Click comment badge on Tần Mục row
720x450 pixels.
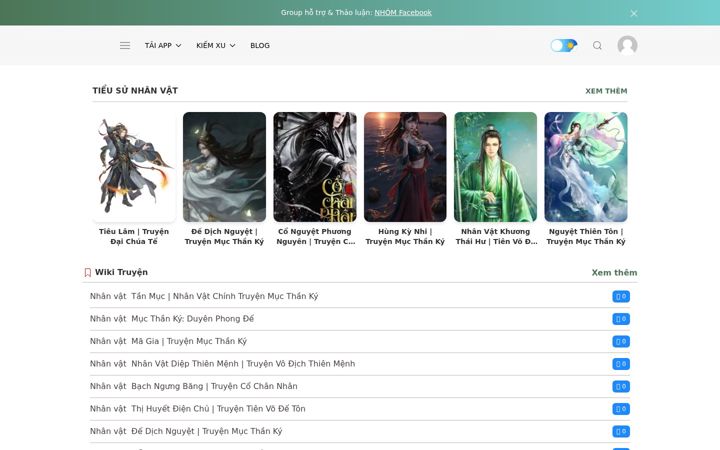(x=621, y=297)
